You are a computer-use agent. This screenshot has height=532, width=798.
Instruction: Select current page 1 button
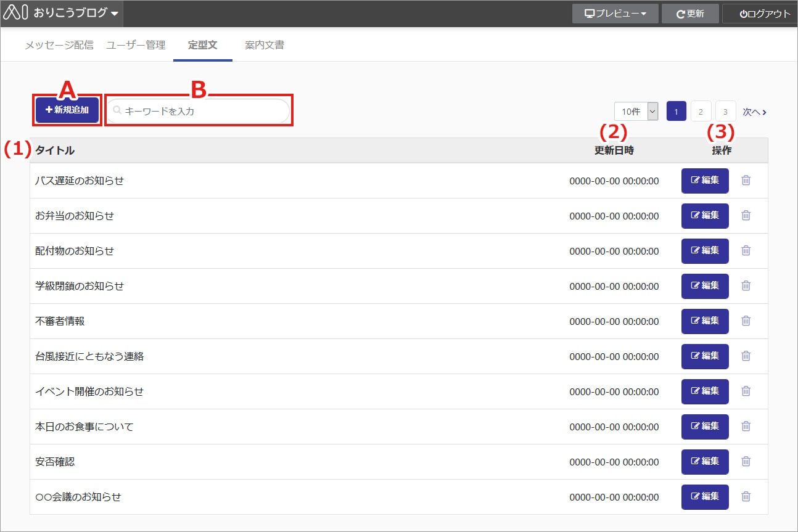(x=677, y=112)
